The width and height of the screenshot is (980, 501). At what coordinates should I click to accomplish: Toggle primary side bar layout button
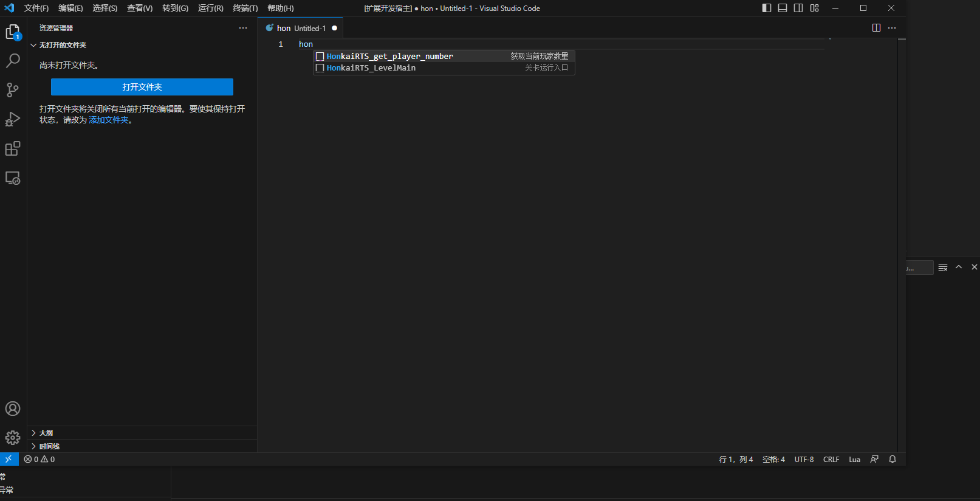(767, 8)
